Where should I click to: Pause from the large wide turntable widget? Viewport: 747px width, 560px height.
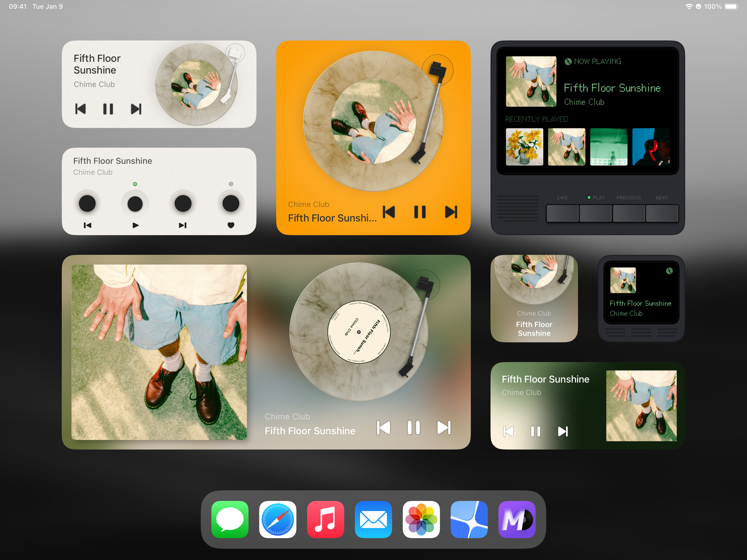coord(413,428)
